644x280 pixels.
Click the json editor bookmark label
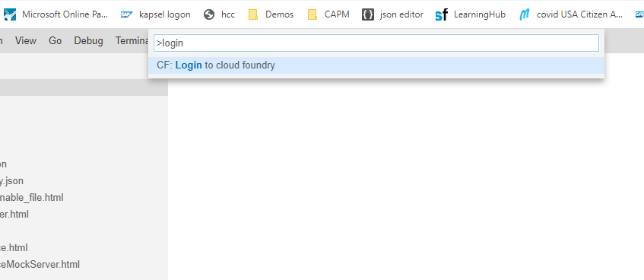point(401,14)
